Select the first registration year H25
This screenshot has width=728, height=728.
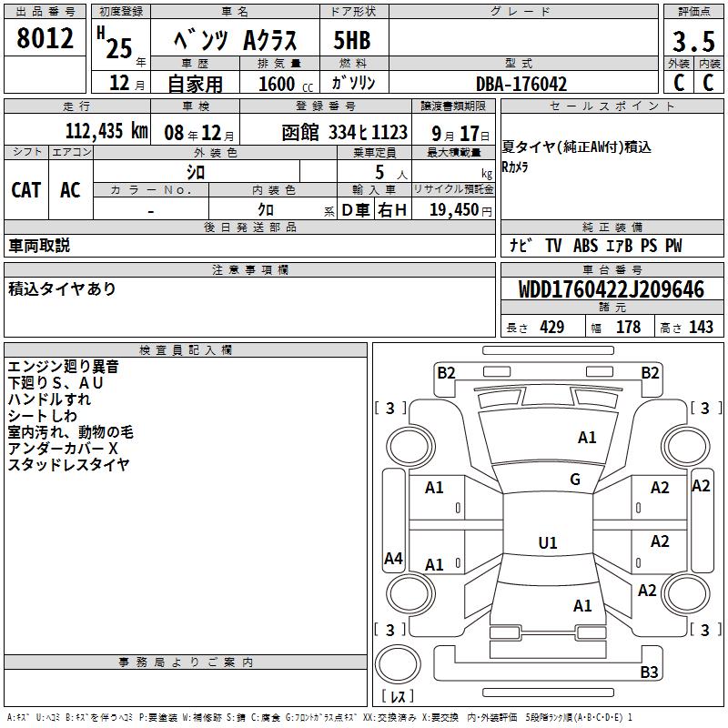click(x=115, y=43)
